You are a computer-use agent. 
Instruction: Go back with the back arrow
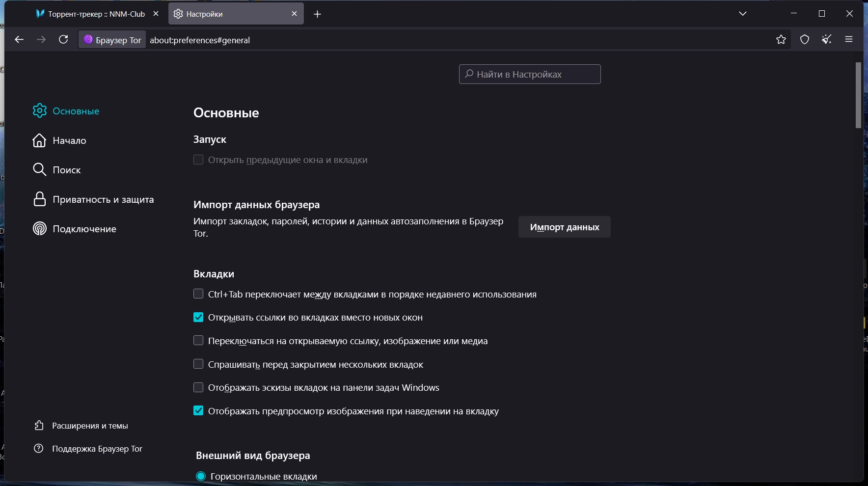click(19, 40)
